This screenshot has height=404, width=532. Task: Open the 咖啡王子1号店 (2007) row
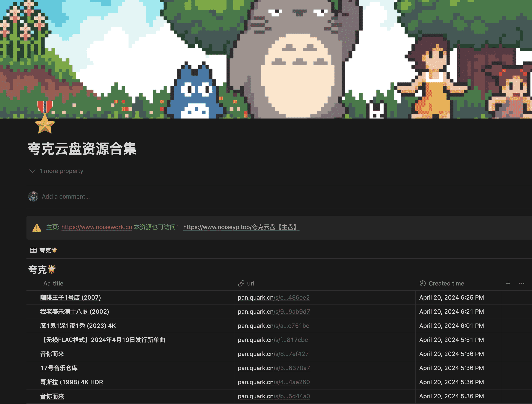[70, 298]
